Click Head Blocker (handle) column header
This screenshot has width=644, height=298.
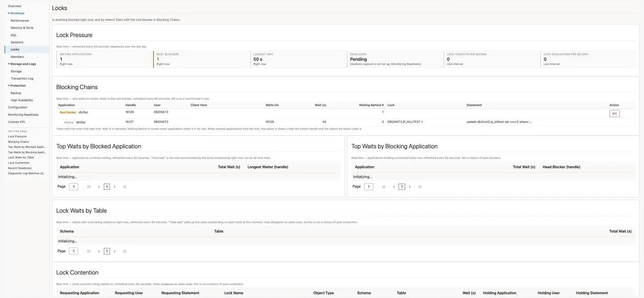[561, 167]
